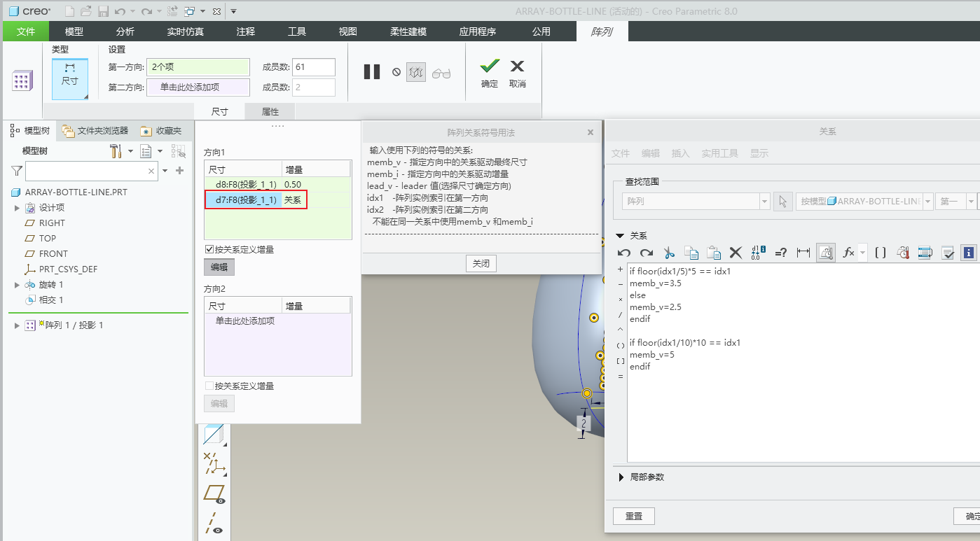The width and height of the screenshot is (980, 541).
Task: Open the 阵列 search scope dropdown
Action: (x=765, y=202)
